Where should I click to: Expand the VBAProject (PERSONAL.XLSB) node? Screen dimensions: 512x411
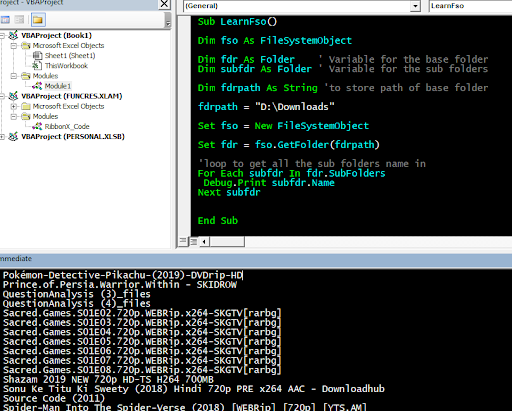(2, 137)
